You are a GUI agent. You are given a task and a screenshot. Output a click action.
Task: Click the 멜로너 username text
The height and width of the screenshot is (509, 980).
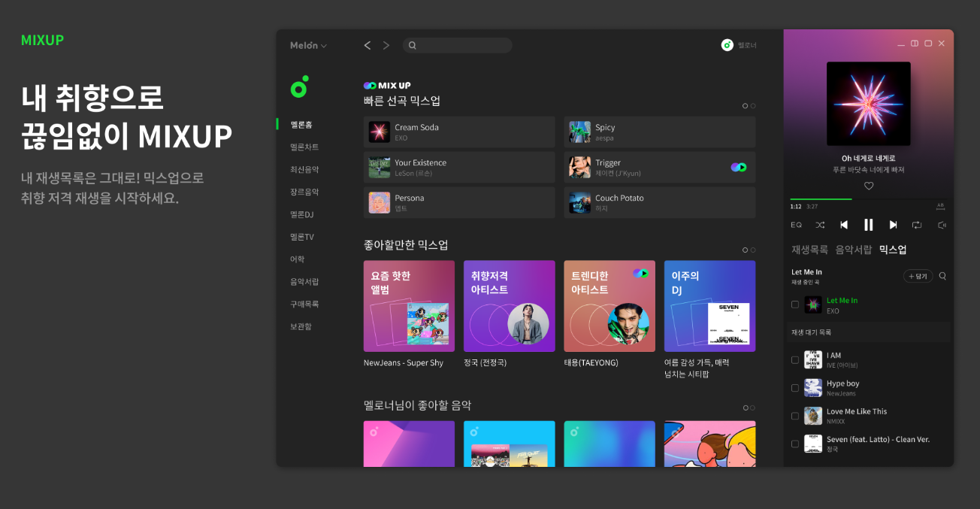coord(747,46)
